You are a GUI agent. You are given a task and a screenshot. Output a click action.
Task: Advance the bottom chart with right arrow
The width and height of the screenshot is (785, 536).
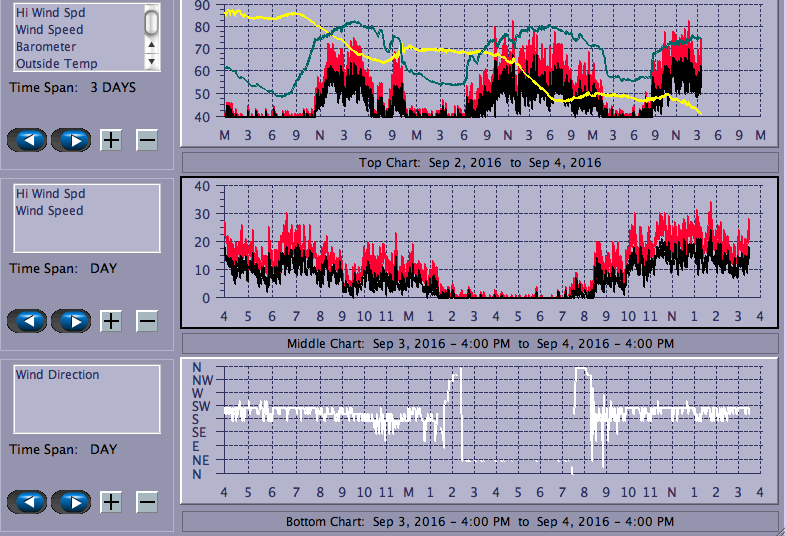pos(70,502)
